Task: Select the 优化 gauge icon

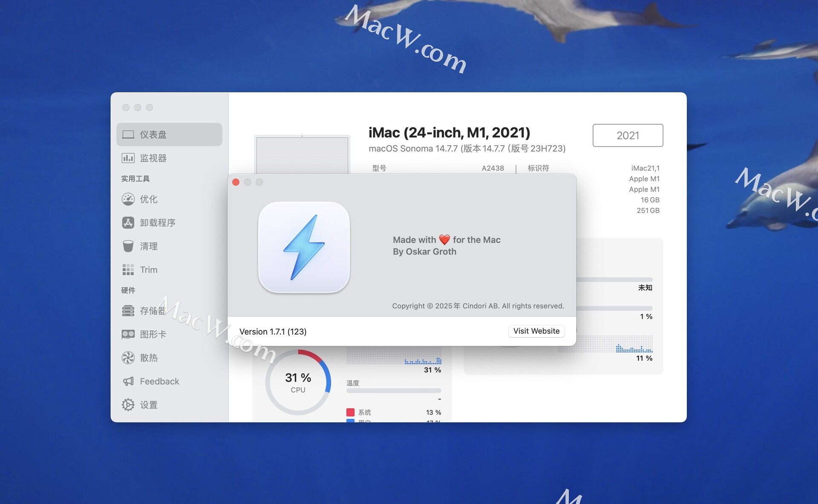Action: tap(128, 199)
